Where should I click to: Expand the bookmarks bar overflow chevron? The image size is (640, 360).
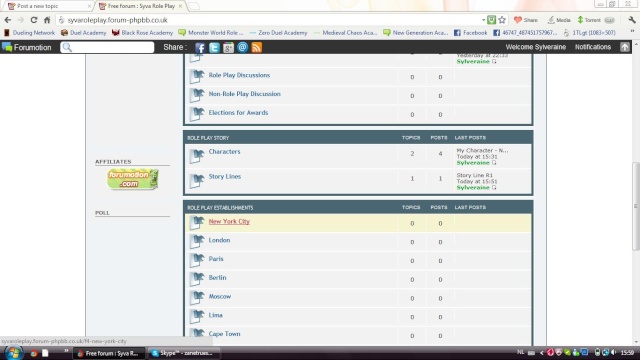(x=632, y=32)
